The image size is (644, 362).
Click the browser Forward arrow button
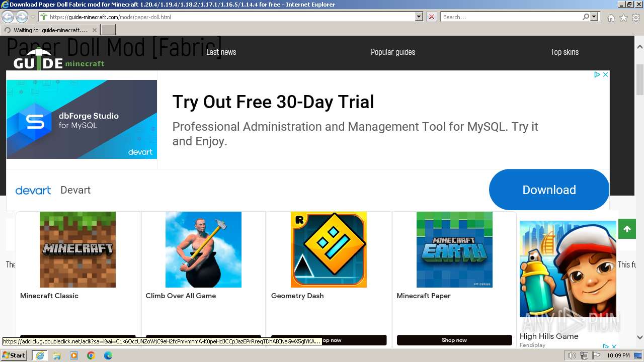pyautogui.click(x=22, y=17)
